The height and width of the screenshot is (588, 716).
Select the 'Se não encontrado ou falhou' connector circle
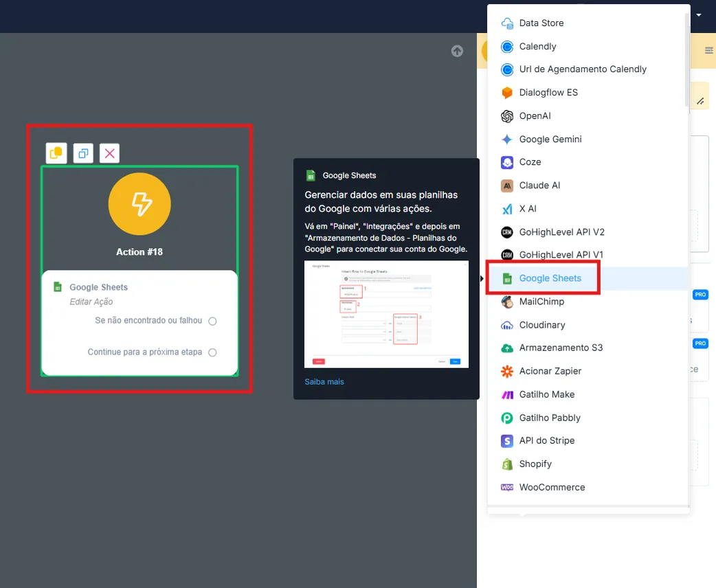[212, 321]
